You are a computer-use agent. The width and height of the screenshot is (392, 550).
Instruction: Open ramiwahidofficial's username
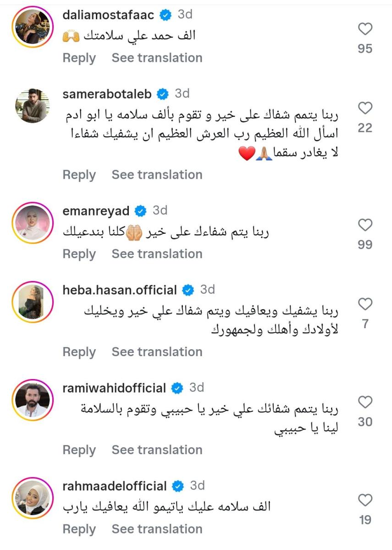click(114, 387)
